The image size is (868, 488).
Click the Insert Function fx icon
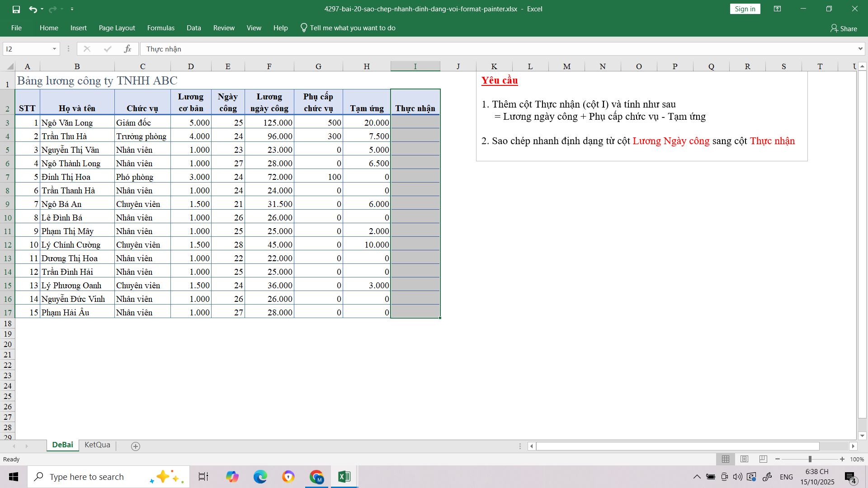(127, 49)
